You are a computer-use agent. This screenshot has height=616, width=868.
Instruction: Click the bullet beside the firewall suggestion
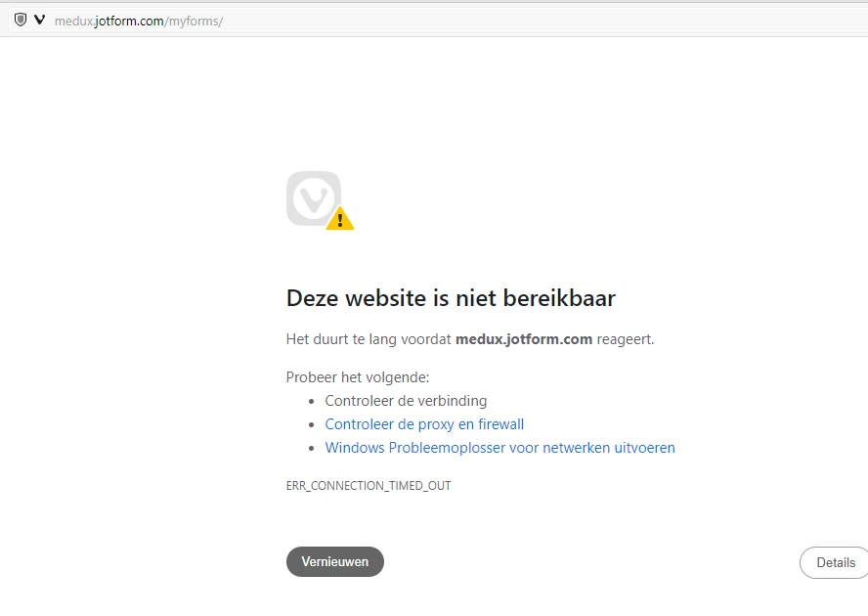click(310, 423)
